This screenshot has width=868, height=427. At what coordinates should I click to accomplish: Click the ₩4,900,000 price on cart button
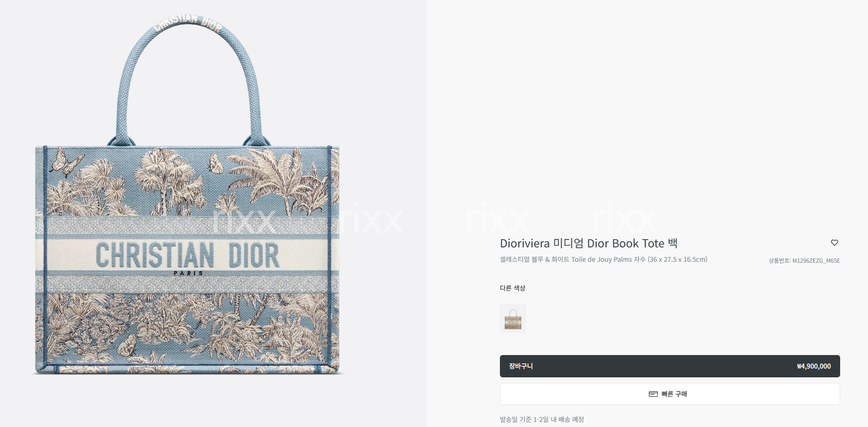click(x=814, y=366)
